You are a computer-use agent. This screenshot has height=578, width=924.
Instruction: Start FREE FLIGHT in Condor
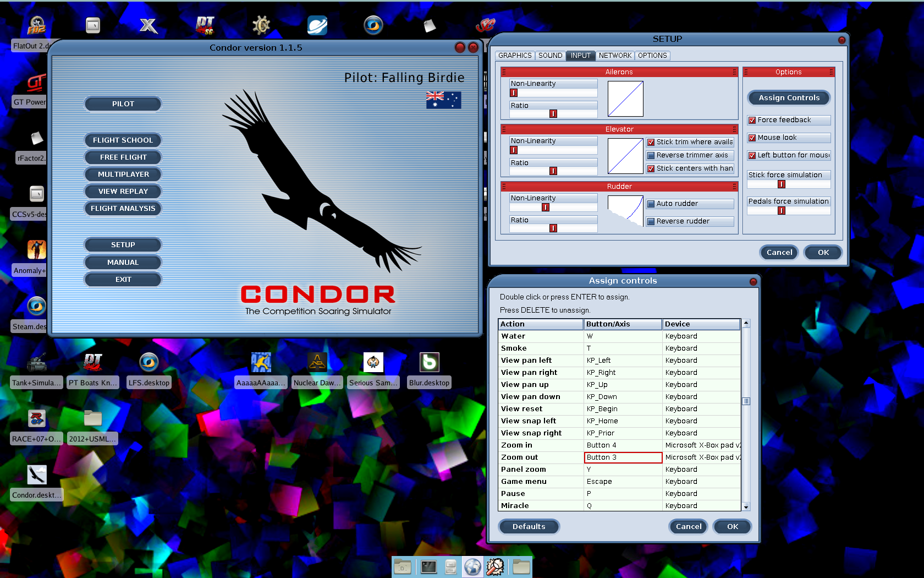pos(123,157)
